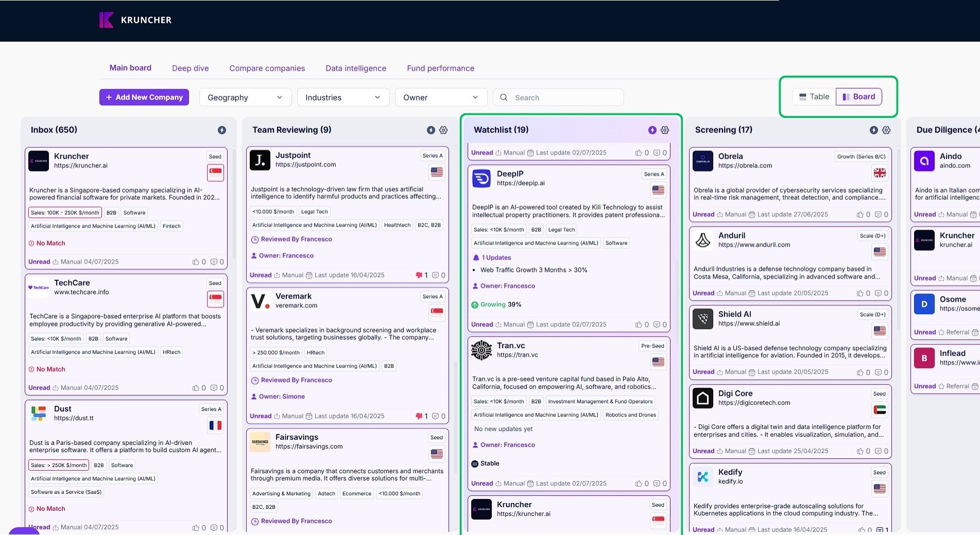Open comments on TechCare card
980x535 pixels.
point(214,388)
